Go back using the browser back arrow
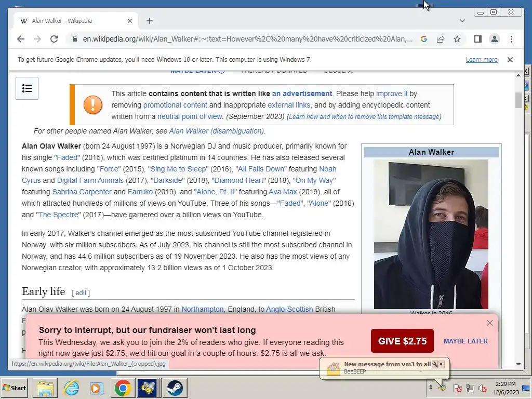Viewport: 532px width, 399px height. point(21,39)
